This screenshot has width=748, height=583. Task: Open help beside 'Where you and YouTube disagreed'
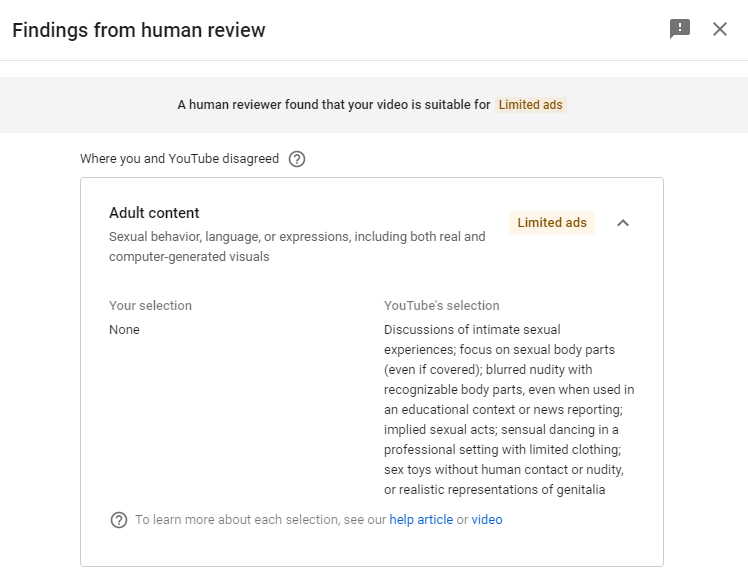tap(297, 159)
